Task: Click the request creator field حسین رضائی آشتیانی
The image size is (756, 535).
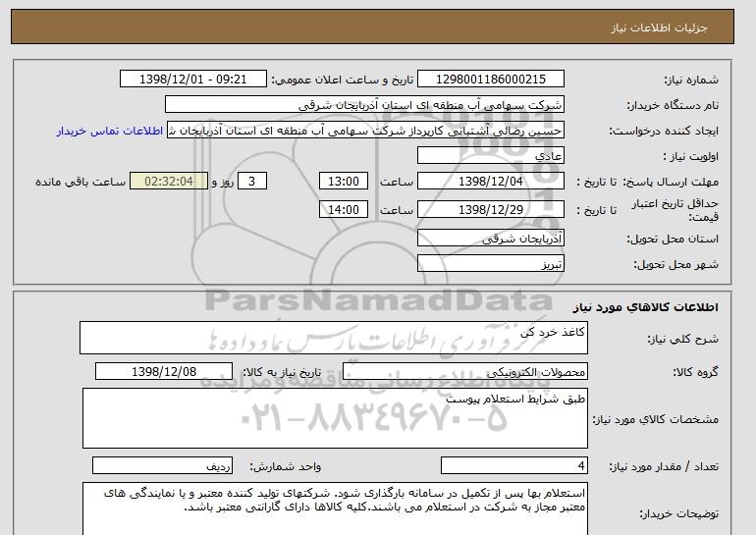Action: [365, 131]
